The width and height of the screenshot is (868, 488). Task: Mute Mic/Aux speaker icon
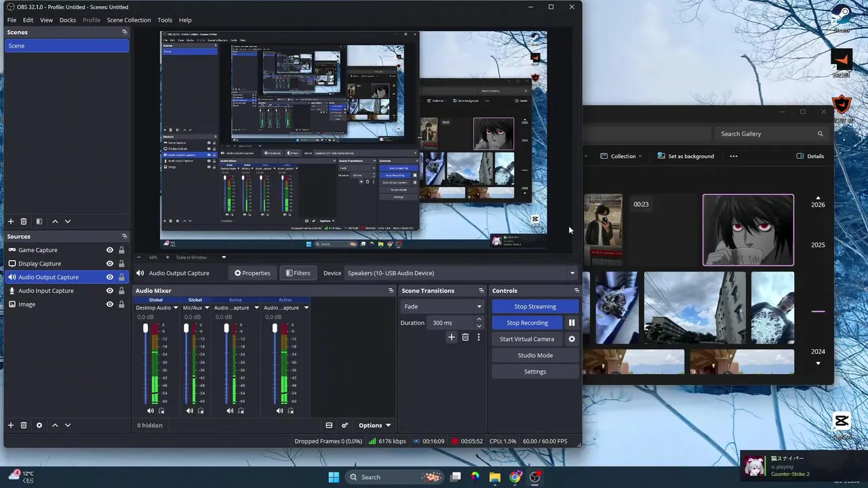pyautogui.click(x=190, y=411)
